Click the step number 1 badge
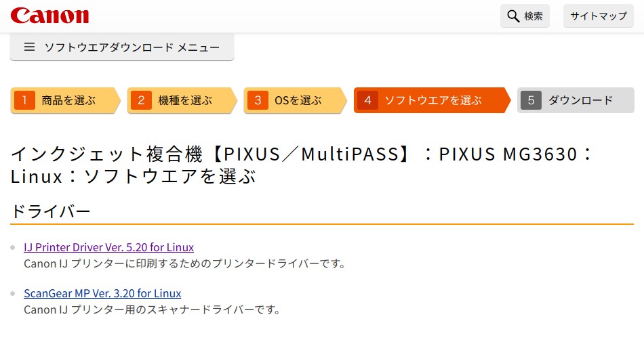Viewport: 644px width, 342px height. coord(24,100)
